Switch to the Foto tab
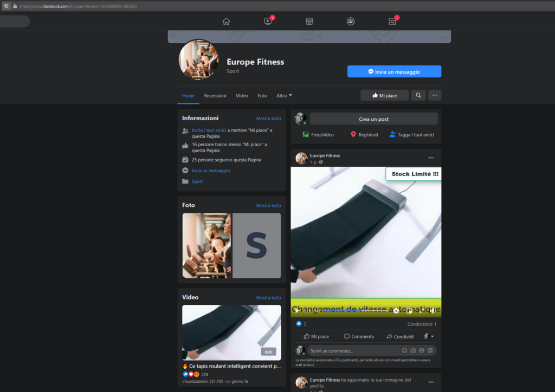Screen dimensions: 555x392 point(262,95)
